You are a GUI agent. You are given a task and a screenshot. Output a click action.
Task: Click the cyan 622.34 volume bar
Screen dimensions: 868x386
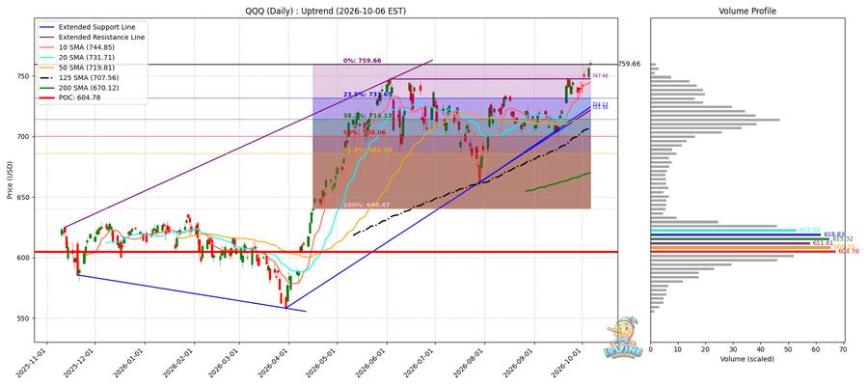click(723, 231)
